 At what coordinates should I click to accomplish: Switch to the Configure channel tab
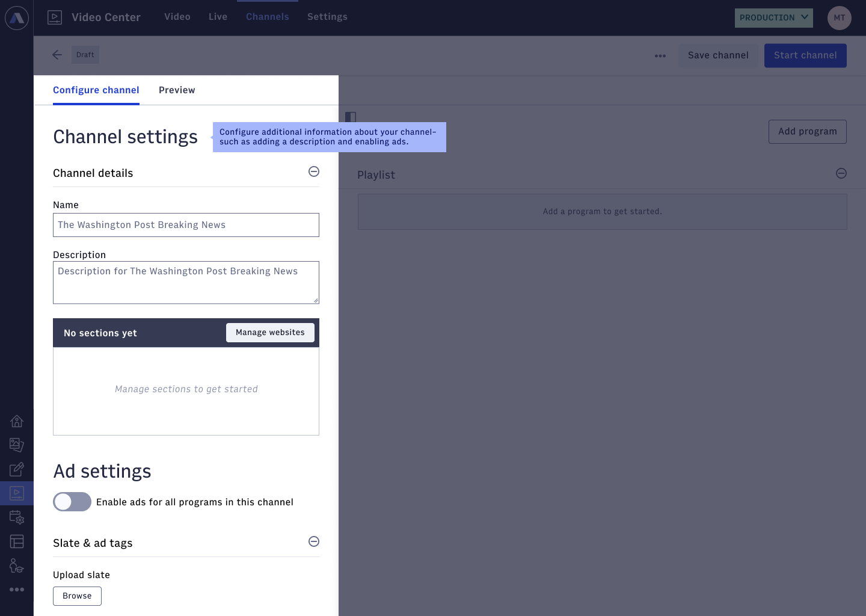coord(96,90)
